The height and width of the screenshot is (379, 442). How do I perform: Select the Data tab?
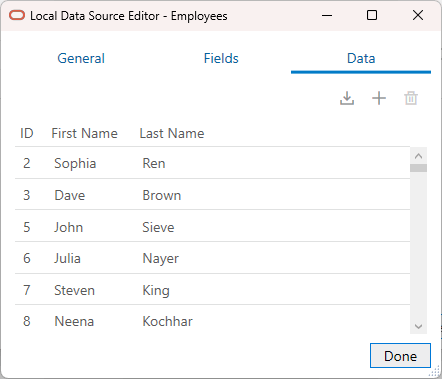coord(361,58)
